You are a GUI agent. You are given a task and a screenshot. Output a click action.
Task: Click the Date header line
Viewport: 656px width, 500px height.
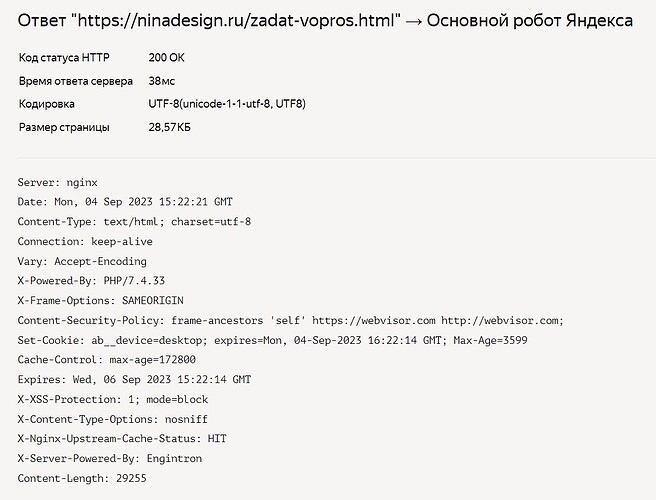[x=125, y=202]
